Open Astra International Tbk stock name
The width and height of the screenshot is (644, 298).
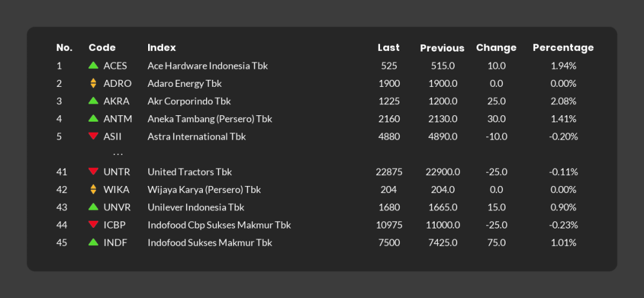pyautogui.click(x=196, y=136)
